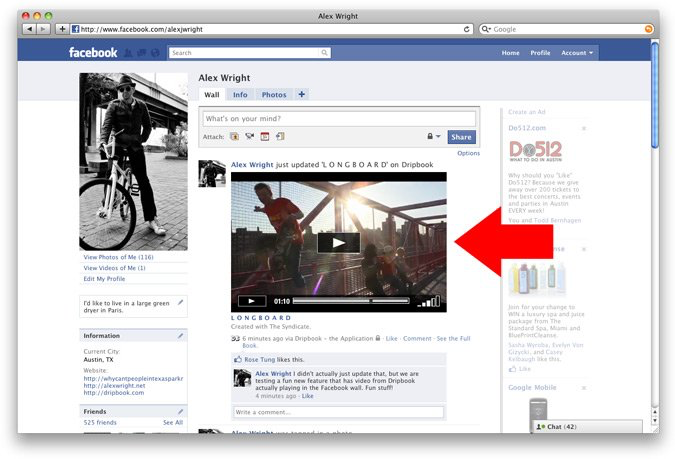Adjust the video volume bars
The height and width of the screenshot is (459, 675).
coord(429,301)
